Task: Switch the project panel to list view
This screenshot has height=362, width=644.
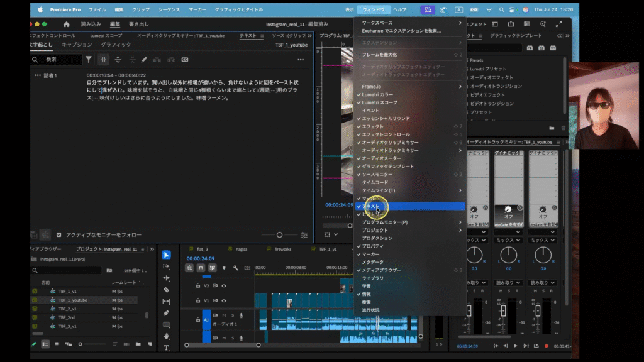Action: tap(45, 344)
